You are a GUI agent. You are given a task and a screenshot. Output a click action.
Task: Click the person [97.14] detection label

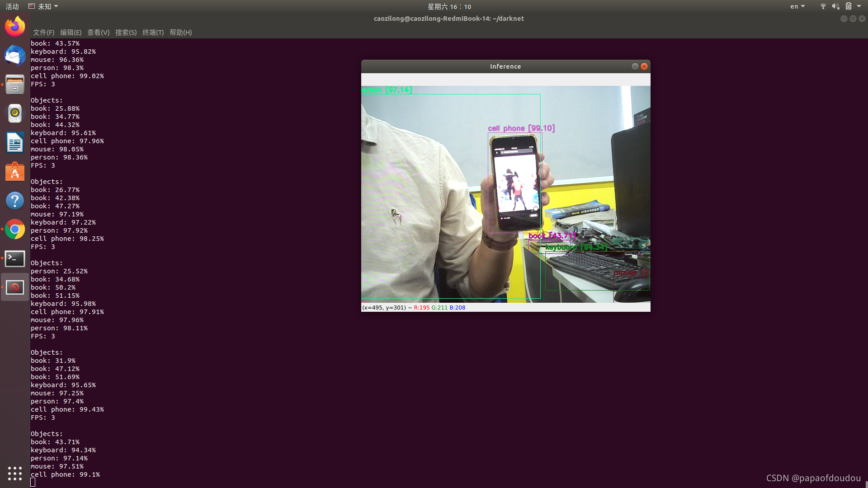[x=387, y=90]
